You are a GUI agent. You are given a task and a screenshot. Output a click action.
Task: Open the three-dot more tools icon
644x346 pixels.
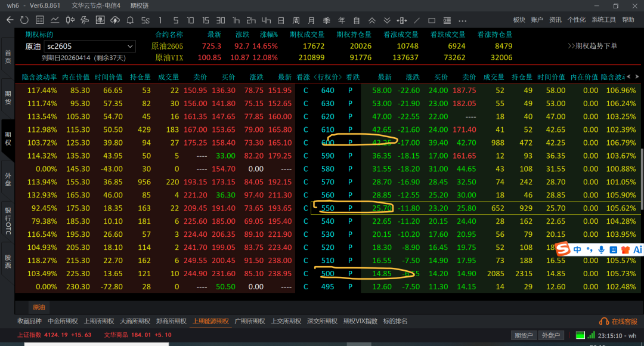pos(463,20)
